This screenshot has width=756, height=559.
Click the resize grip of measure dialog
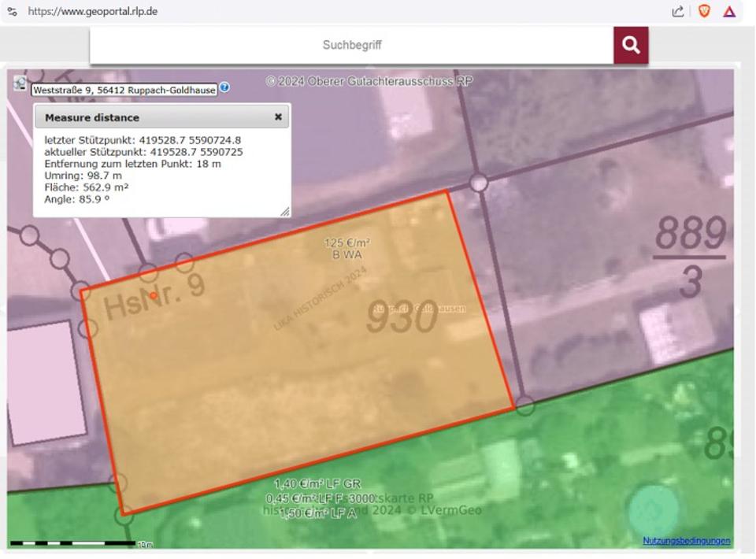pos(285,212)
